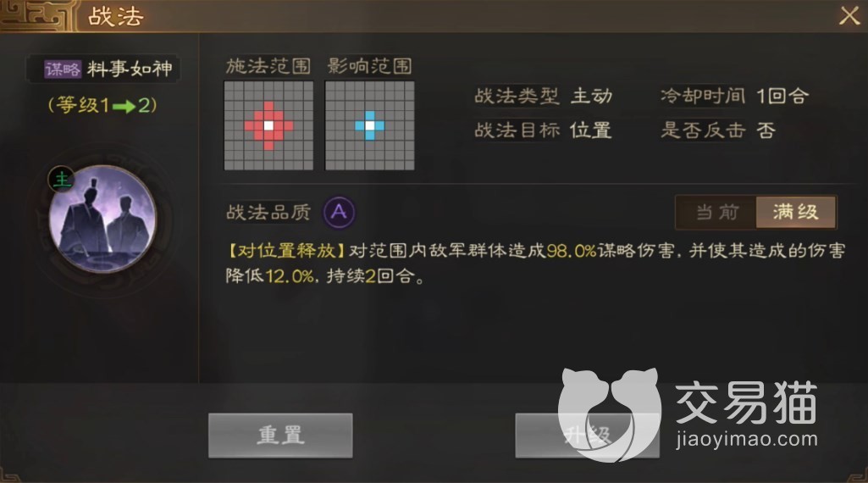Image resolution: width=868 pixels, height=483 pixels.
Task: Click the purple 谋略 tag
Action: pos(63,69)
